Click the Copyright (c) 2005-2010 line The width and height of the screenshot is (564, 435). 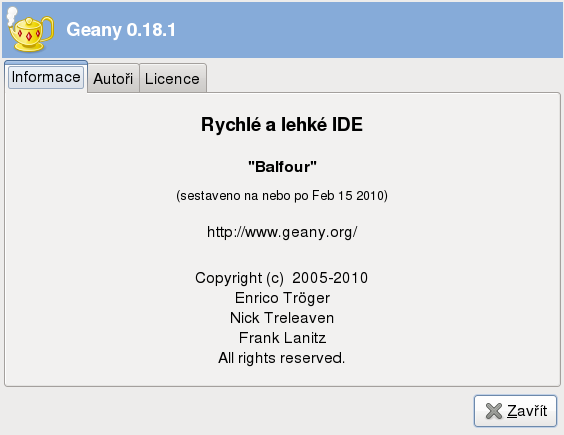282,278
